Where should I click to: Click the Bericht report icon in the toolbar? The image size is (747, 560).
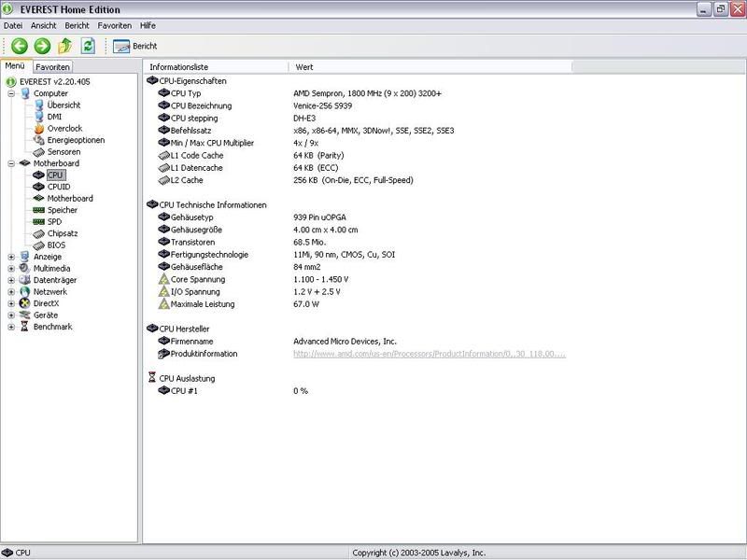(121, 46)
